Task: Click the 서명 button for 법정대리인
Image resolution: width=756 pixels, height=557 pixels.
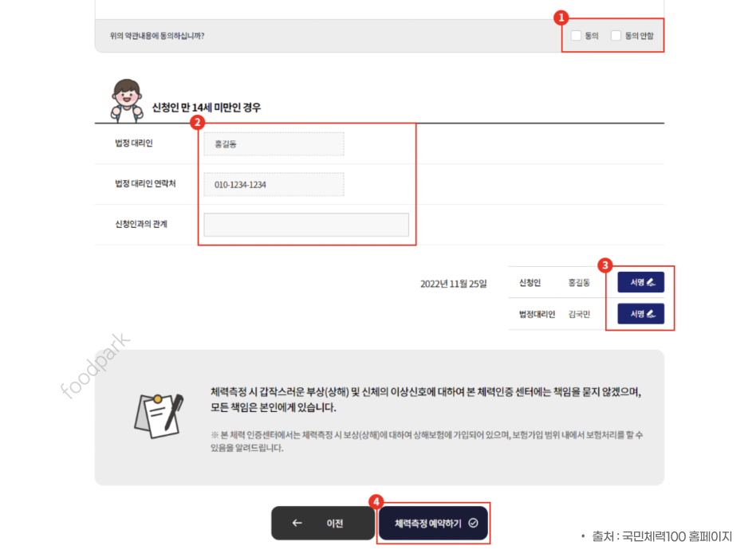Action: tap(640, 313)
